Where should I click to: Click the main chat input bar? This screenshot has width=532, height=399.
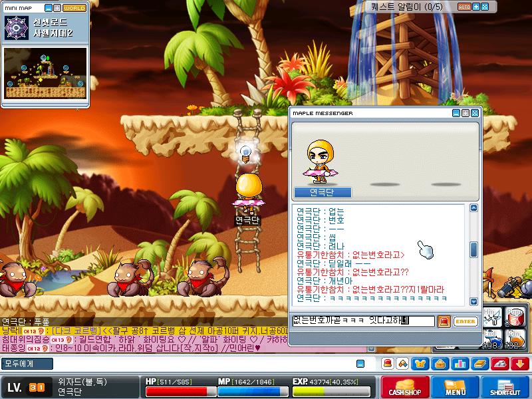click(x=203, y=364)
